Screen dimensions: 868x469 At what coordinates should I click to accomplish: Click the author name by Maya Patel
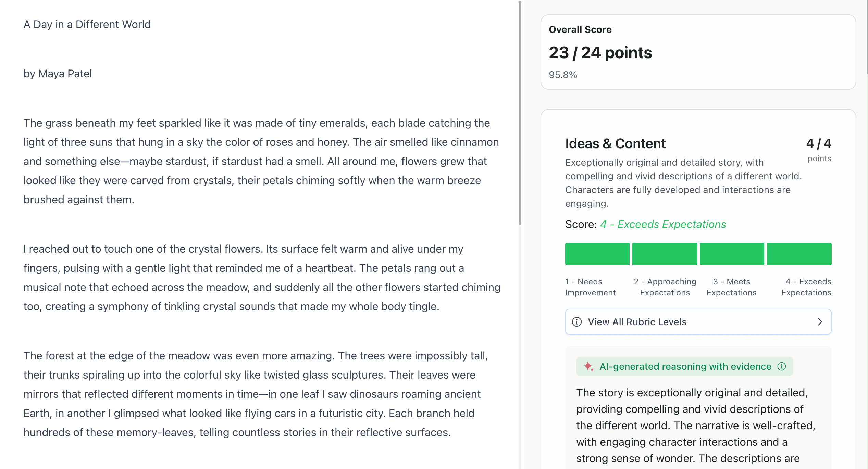click(x=58, y=74)
